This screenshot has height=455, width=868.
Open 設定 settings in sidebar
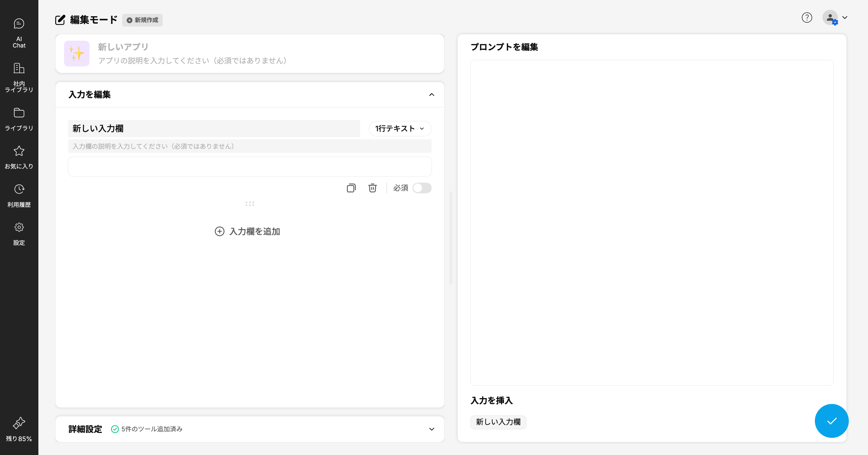click(19, 234)
